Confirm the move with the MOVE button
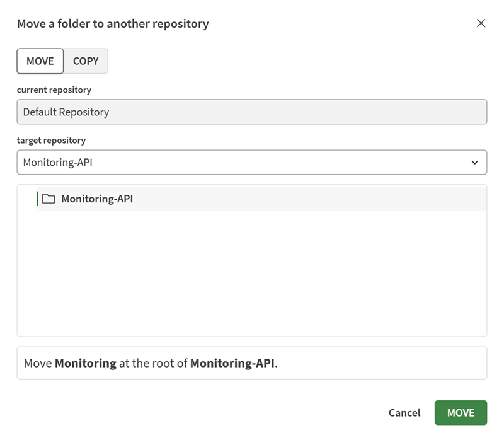The width and height of the screenshot is (504, 435). 461,413
